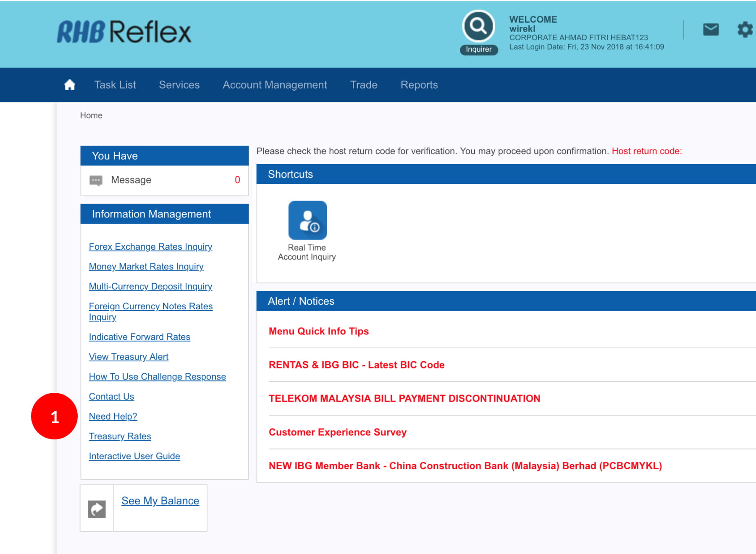Open settings via the gear icon

click(x=745, y=30)
